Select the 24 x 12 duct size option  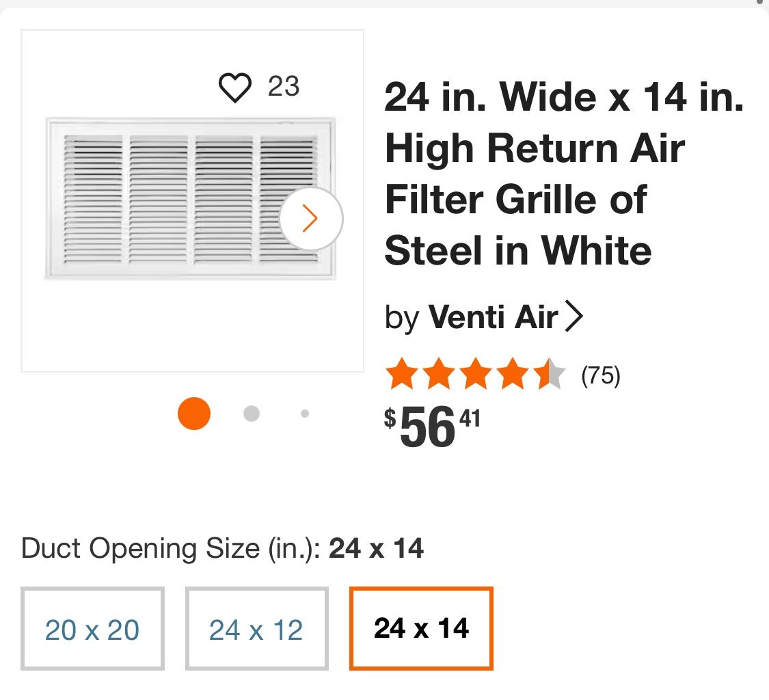[256, 628]
